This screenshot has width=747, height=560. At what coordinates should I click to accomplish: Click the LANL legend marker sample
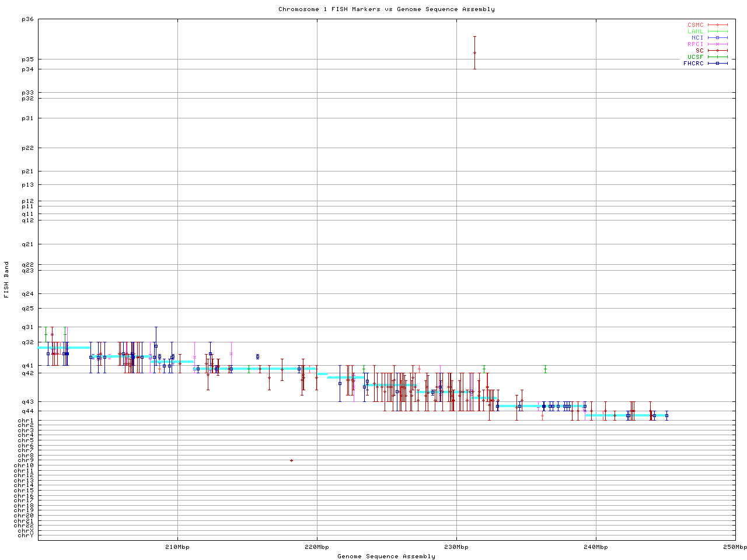(717, 32)
